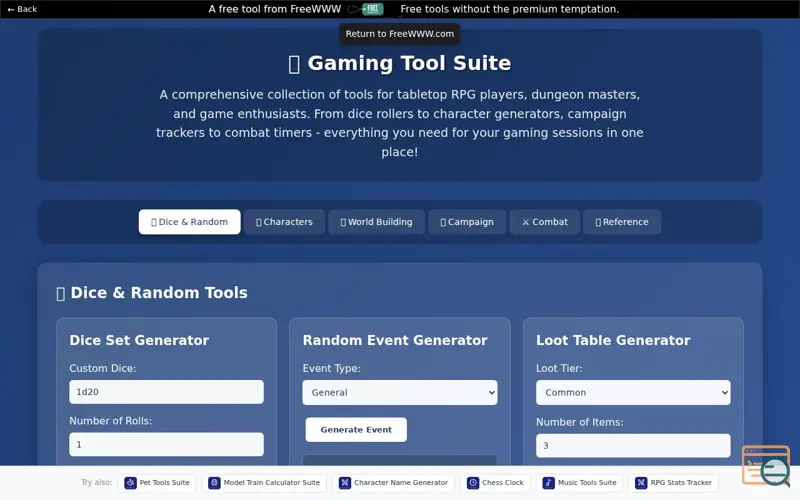The image size is (800, 500).
Task: Click the Dice Set Generator heading
Action: [x=139, y=340]
